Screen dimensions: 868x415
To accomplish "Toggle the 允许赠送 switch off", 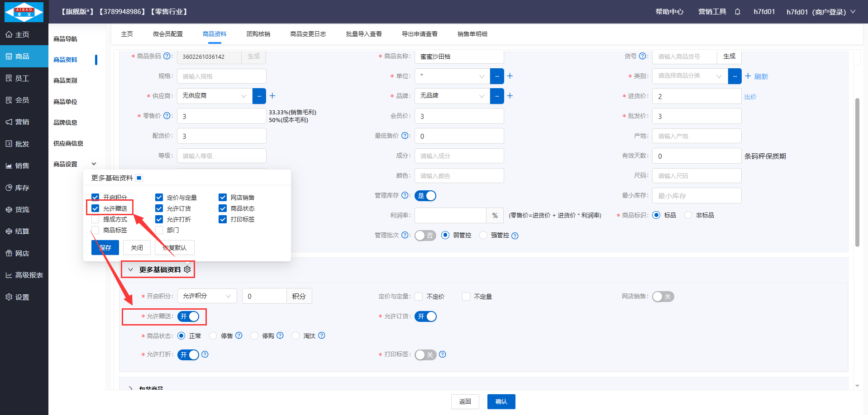I will (x=188, y=316).
